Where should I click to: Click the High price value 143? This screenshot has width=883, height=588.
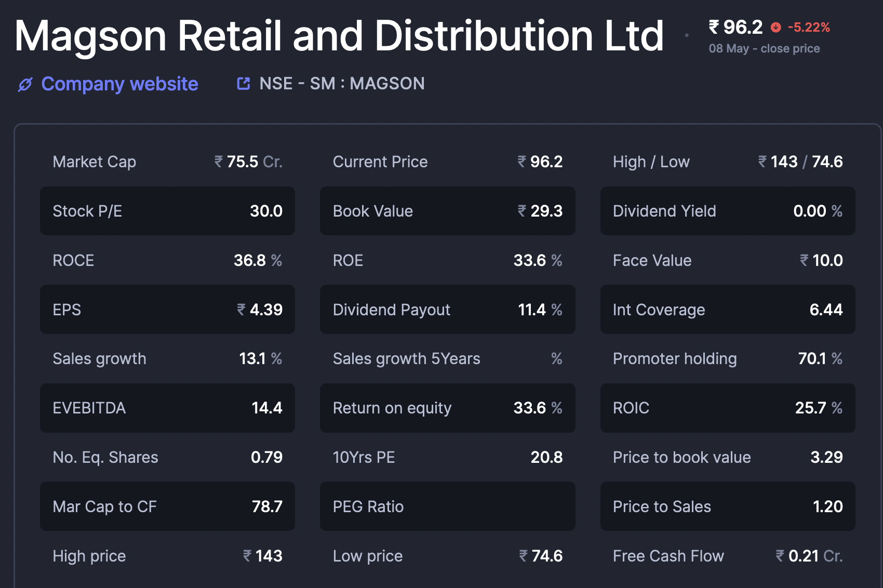pyautogui.click(x=262, y=556)
